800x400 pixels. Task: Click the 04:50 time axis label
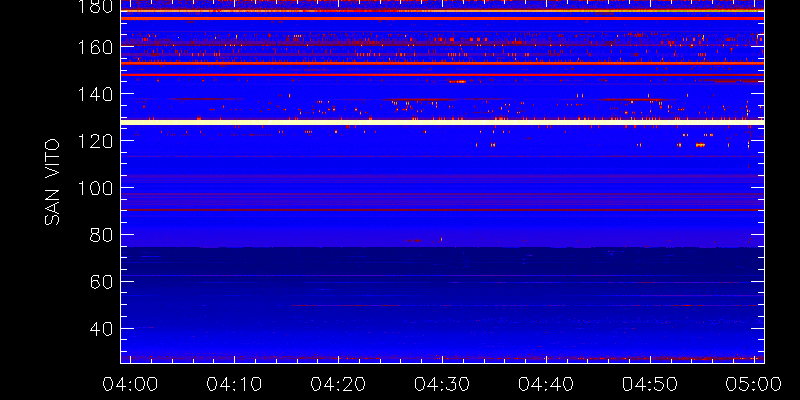click(650, 384)
